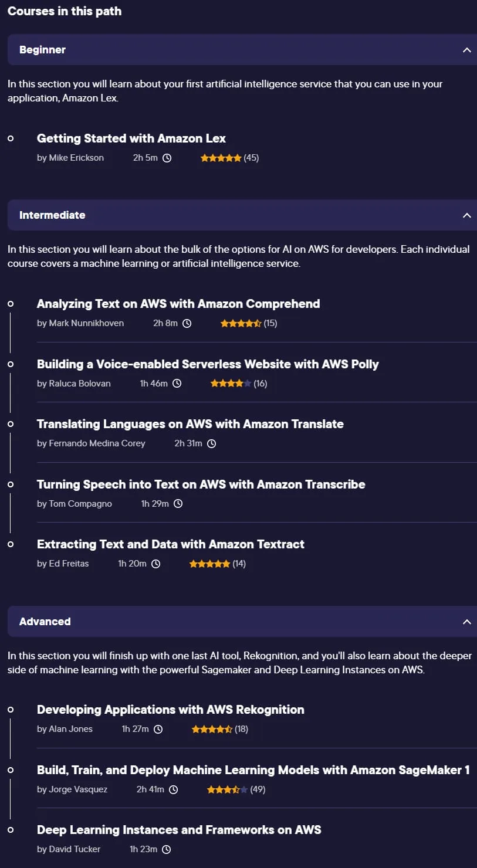Viewport: 477px width, 868px height.
Task: Click the clock icon next to 1h 23m
Action: pyautogui.click(x=167, y=849)
